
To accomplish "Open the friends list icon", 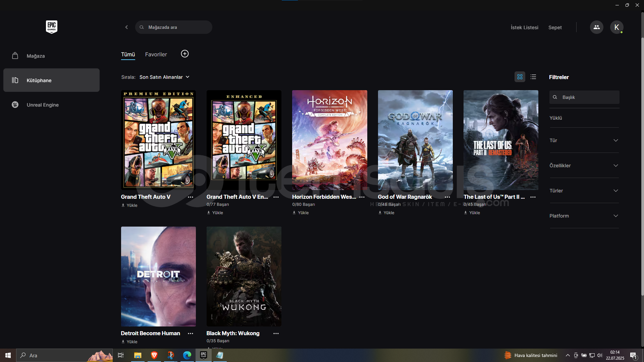I will click(596, 27).
